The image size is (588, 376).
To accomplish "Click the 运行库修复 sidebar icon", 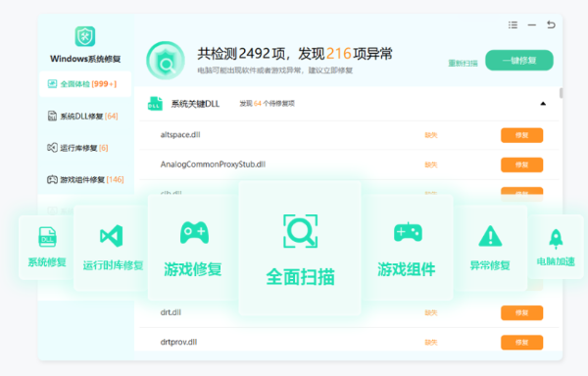I will (52, 148).
